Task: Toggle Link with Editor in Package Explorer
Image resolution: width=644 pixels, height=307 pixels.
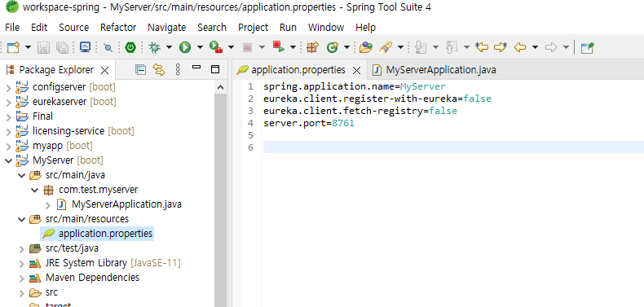Action: click(158, 70)
